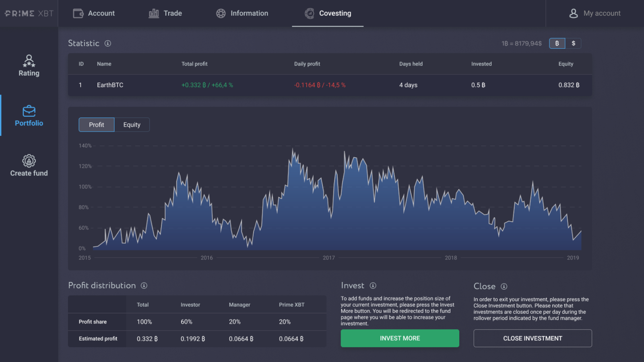Click the 1B = 8179,94$ exchange rate

click(x=521, y=43)
